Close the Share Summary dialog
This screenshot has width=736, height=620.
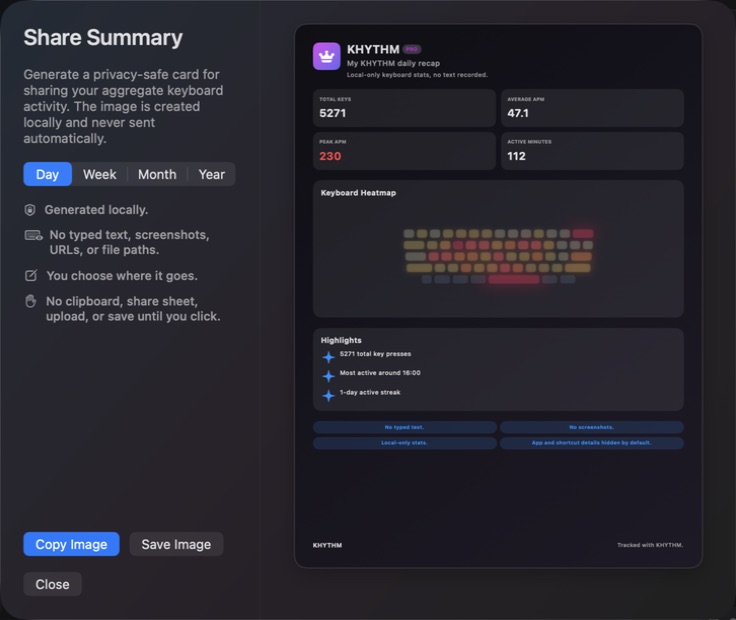pos(53,584)
